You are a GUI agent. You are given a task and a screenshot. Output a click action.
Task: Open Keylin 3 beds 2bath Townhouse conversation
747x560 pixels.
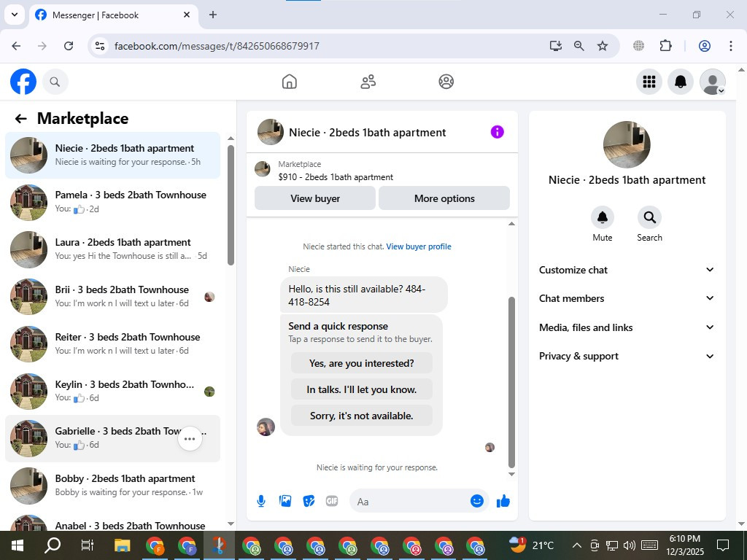coord(113,391)
